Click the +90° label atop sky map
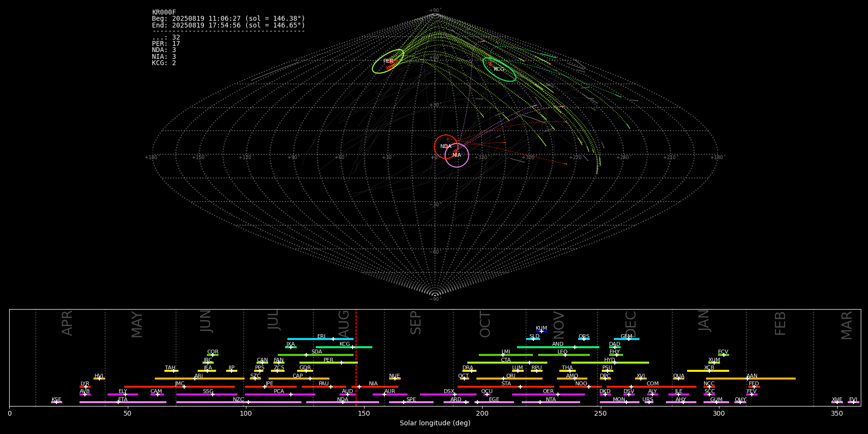The image size is (868, 434). 434,11
